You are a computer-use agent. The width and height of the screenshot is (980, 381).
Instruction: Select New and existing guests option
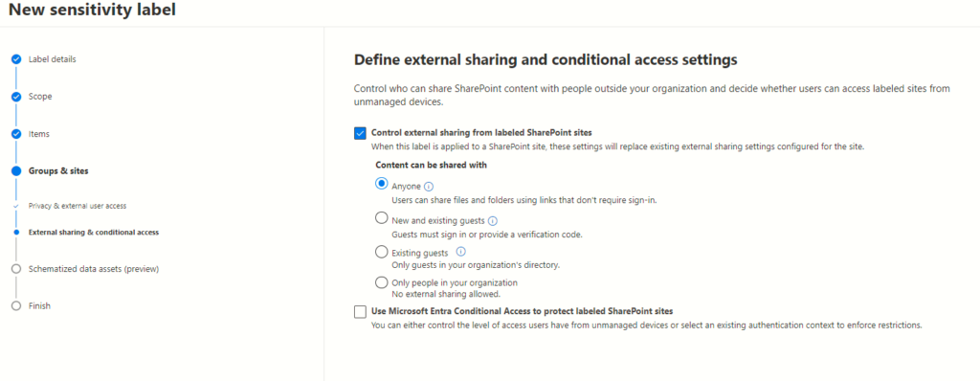pos(381,219)
